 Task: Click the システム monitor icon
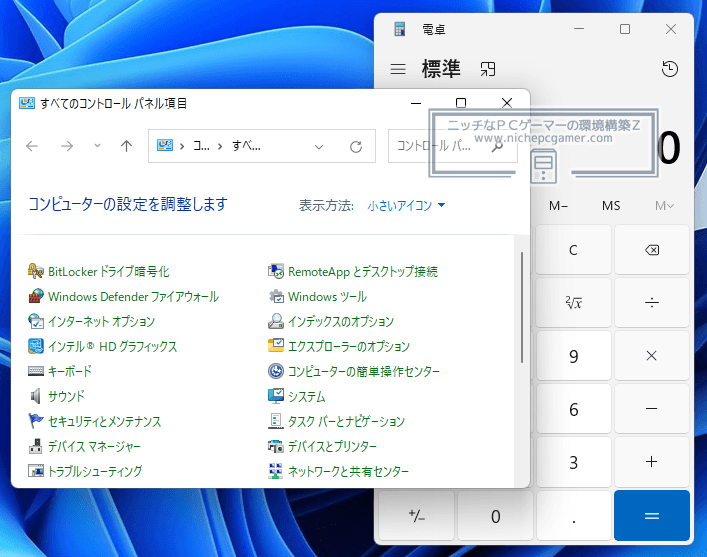(275, 396)
